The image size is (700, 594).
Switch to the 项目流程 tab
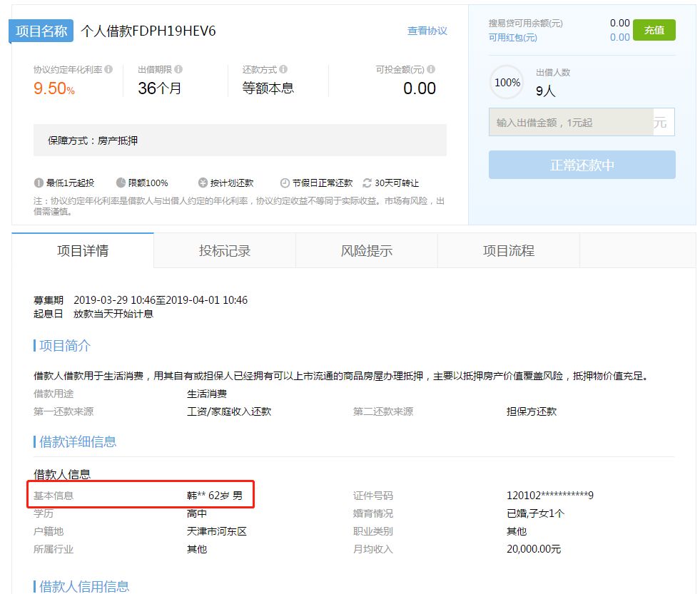pos(509,251)
